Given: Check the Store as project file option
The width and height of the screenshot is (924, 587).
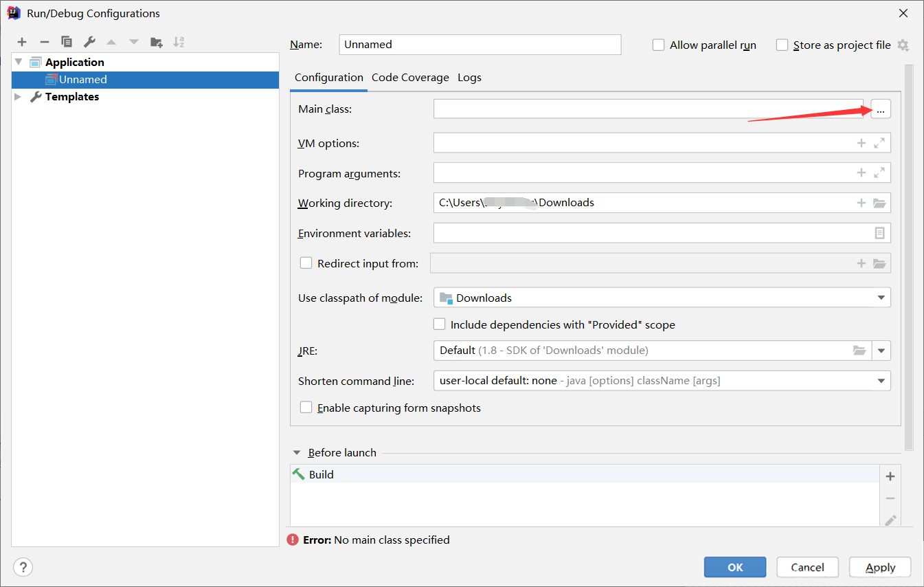Looking at the screenshot, I should point(782,45).
